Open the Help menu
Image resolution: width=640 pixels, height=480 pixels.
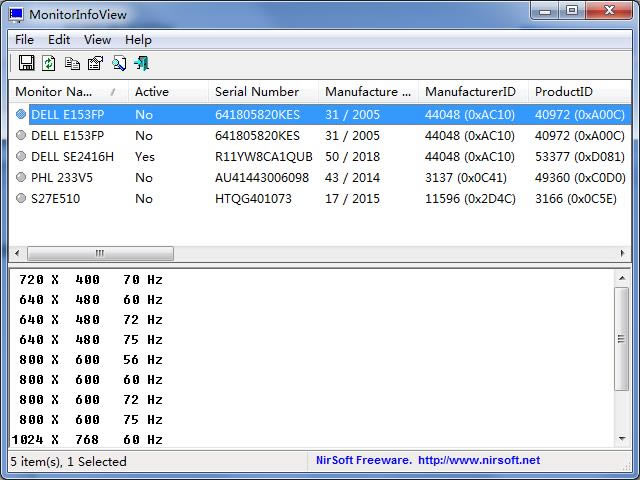(138, 40)
